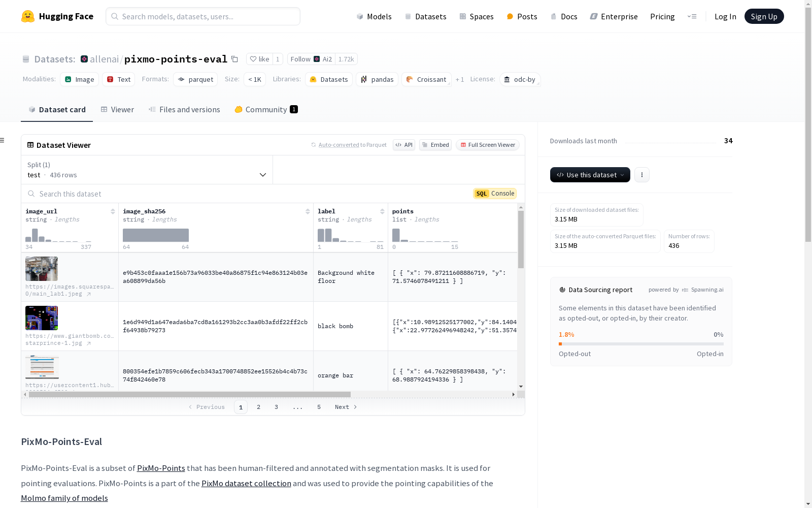Click the odc-by license tag
The image size is (812, 508).
520,79
